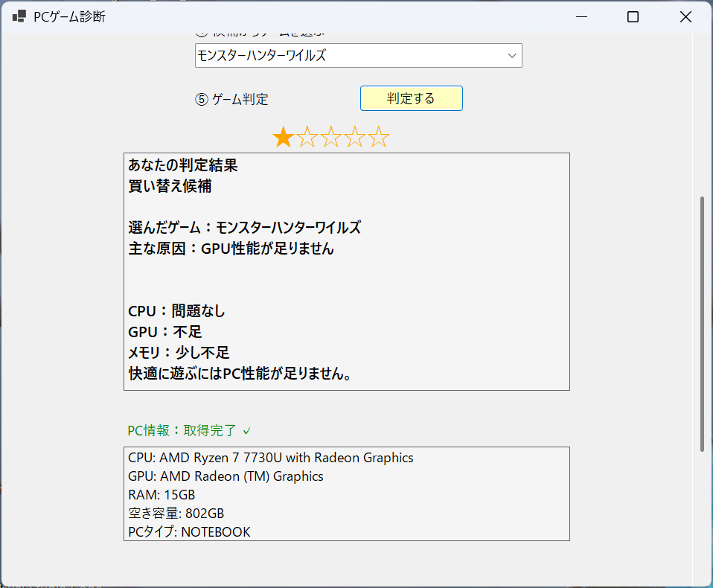This screenshot has width=713, height=588.
Task: Click 快適に遊ぶにはPC性能が足りません。 text
Action: point(240,374)
